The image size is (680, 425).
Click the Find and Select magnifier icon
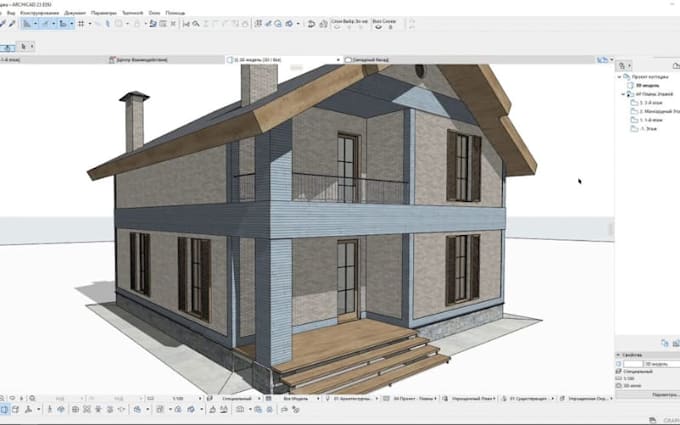click(x=196, y=24)
